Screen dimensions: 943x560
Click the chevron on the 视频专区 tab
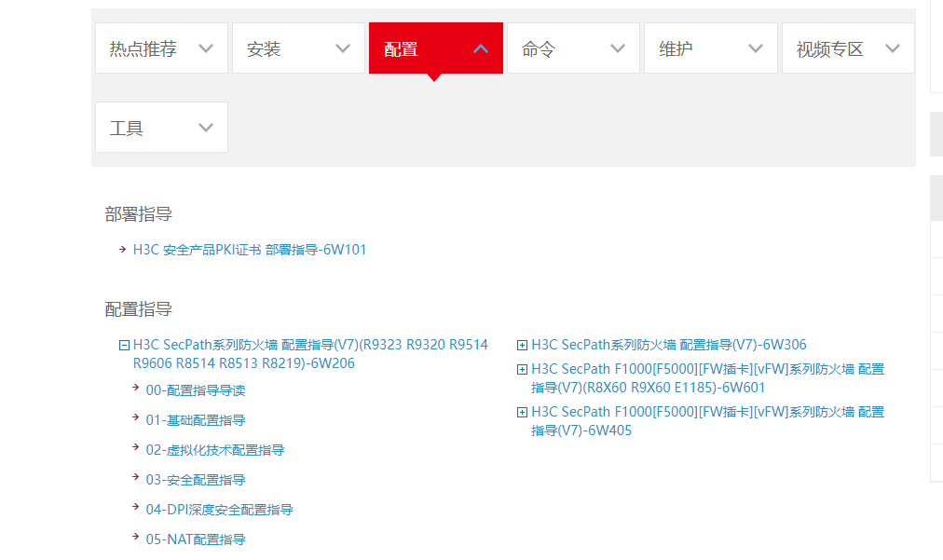pos(893,48)
